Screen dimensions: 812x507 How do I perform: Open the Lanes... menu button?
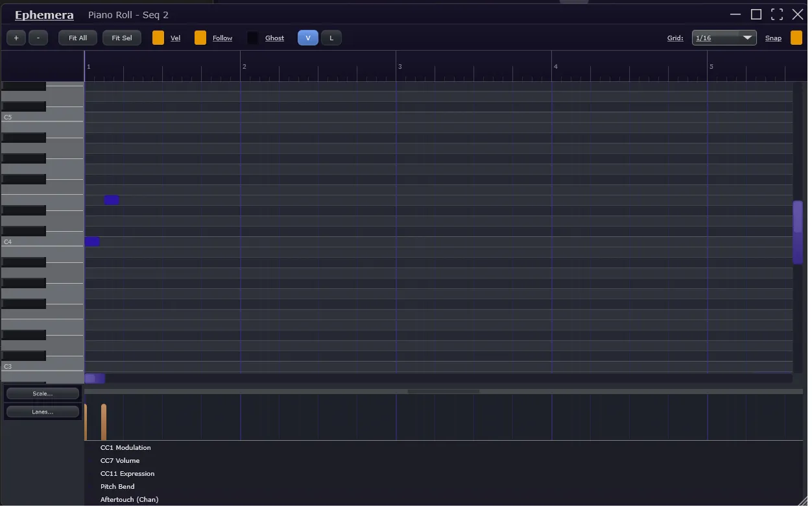[43, 412]
